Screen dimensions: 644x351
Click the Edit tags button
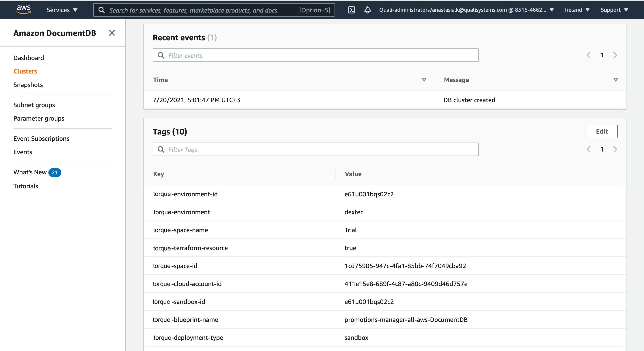coord(602,131)
